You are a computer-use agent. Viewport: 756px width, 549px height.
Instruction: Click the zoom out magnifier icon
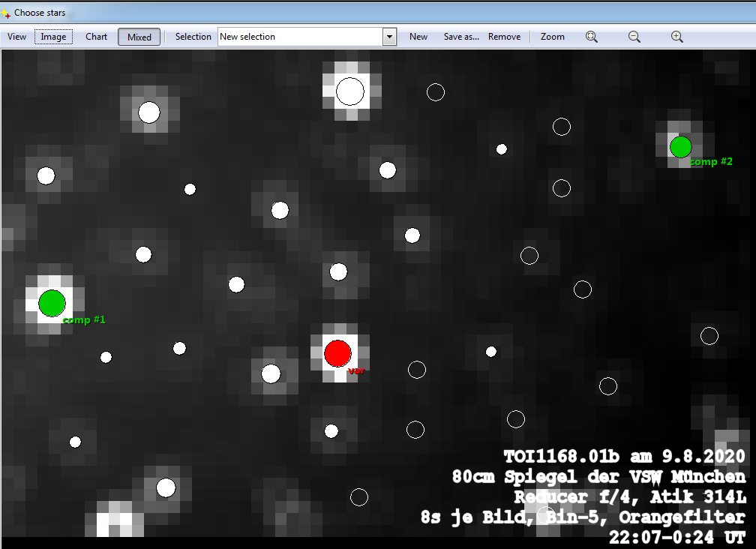tap(634, 37)
